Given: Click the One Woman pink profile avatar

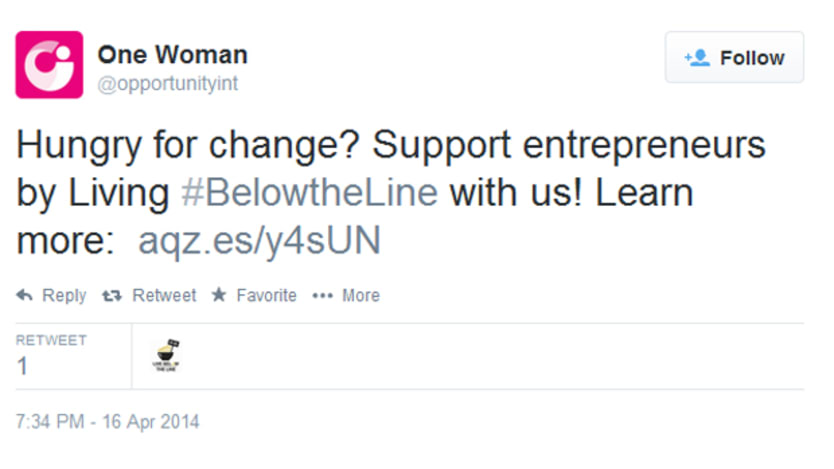Looking at the screenshot, I should (x=49, y=65).
